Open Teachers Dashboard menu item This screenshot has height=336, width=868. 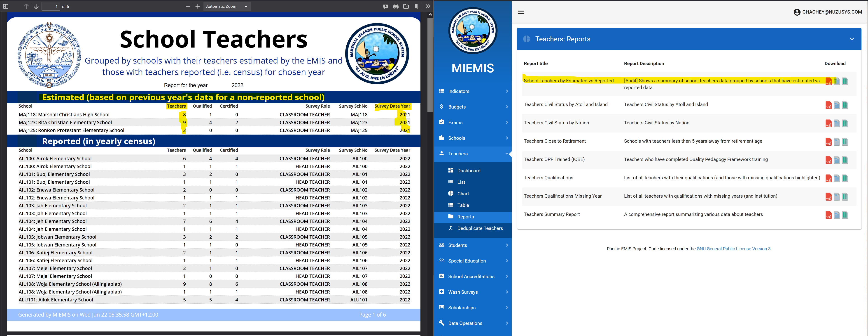point(468,171)
